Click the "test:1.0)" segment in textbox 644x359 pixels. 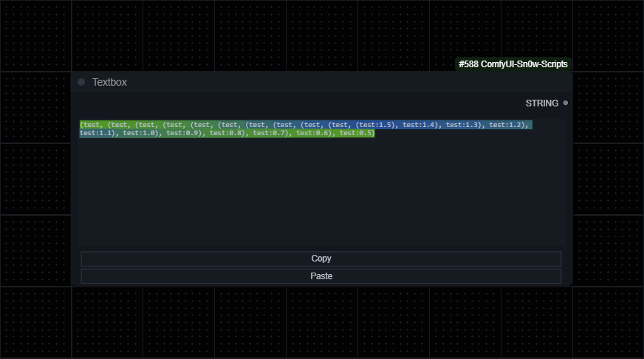click(142, 133)
